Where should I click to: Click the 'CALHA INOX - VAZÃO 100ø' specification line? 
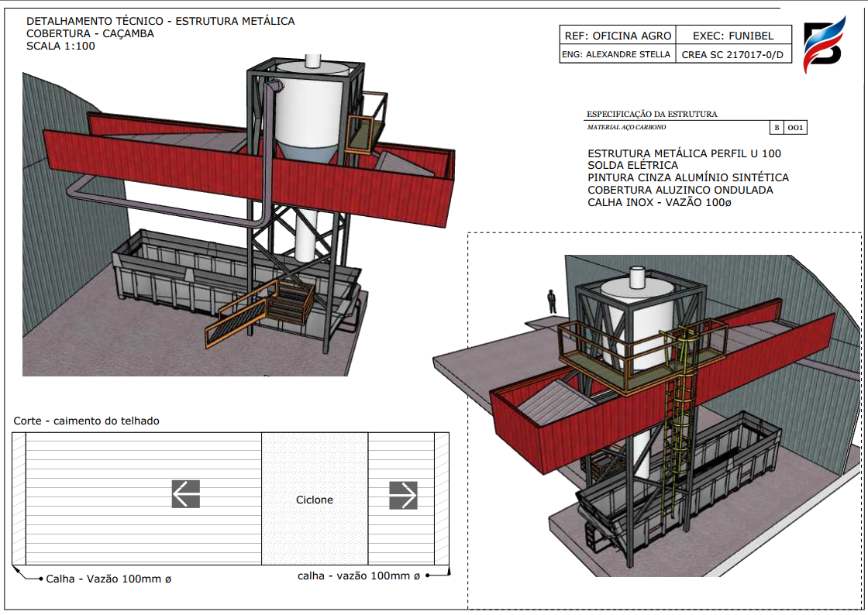660,202
